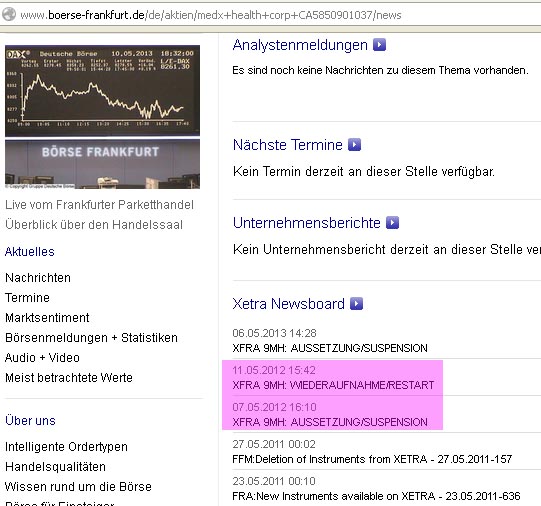This screenshot has height=506, width=541.
Task: Open 06.05.2013 AUSSETZUNG/SUSPENSION news item
Action: click(x=330, y=348)
